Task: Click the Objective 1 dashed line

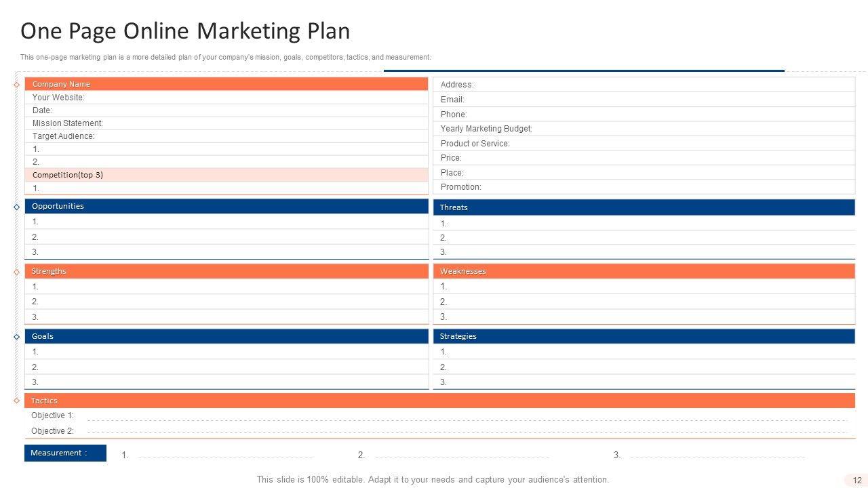Action: (467, 419)
